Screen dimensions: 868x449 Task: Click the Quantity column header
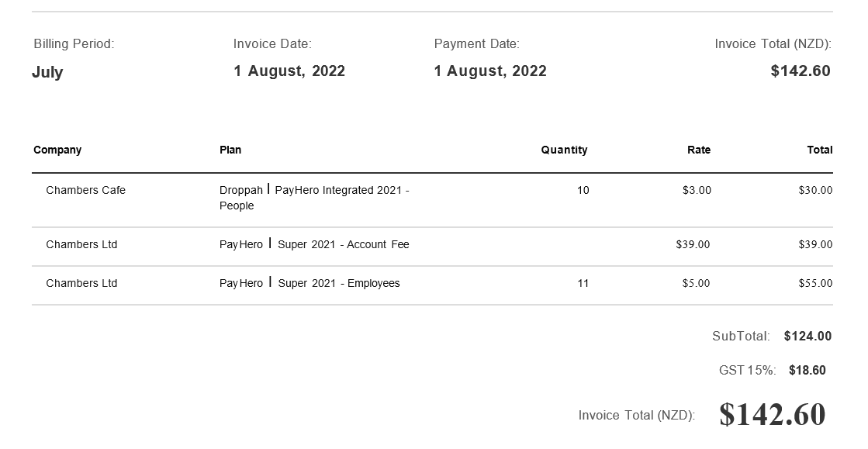coord(564,150)
